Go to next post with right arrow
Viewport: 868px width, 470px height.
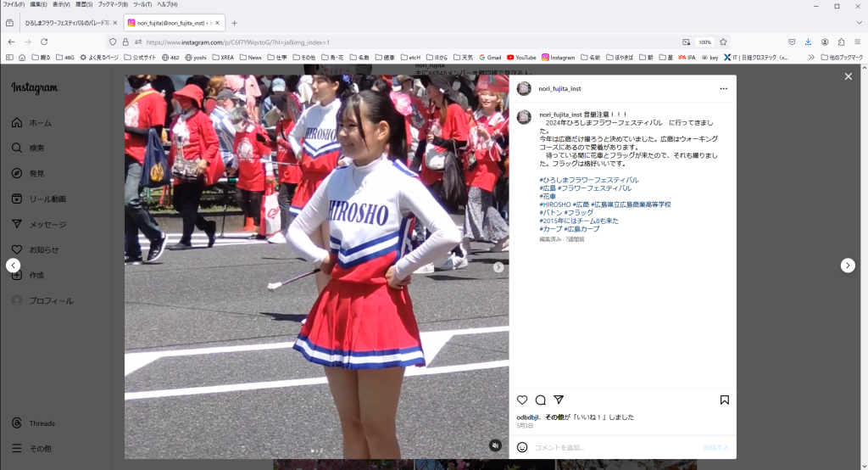[x=848, y=266]
